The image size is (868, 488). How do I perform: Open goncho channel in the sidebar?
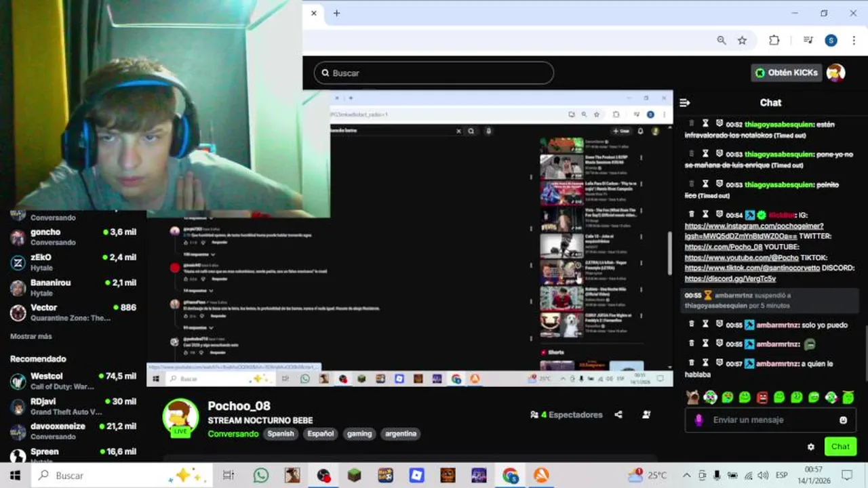[x=73, y=237]
